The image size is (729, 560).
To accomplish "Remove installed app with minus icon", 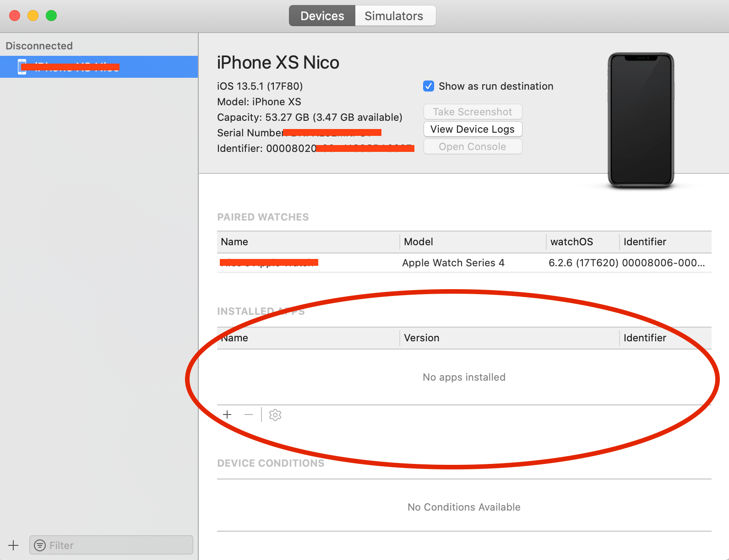I will tap(249, 415).
